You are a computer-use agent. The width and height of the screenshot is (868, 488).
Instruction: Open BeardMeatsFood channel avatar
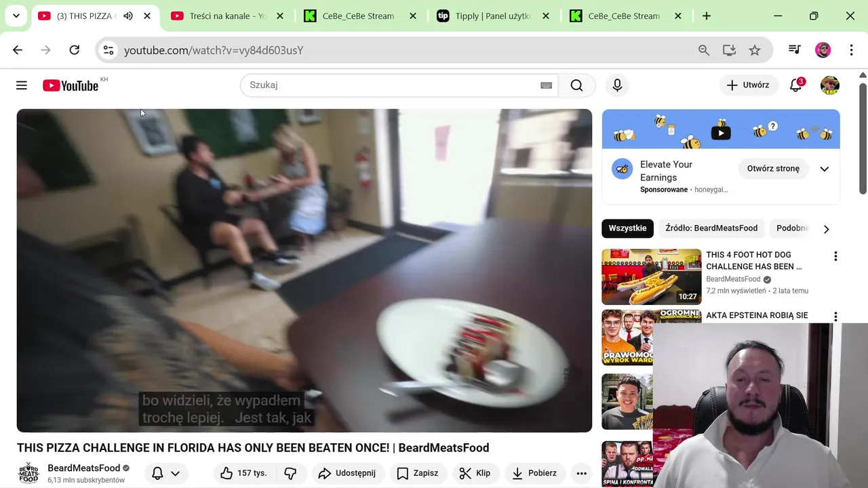28,473
